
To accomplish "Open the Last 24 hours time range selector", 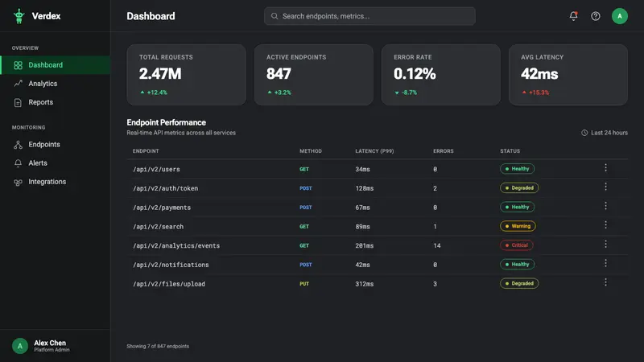I will coord(605,133).
